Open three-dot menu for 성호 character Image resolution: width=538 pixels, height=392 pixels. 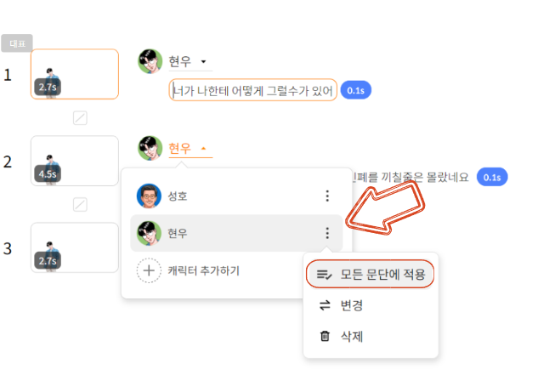tap(327, 196)
